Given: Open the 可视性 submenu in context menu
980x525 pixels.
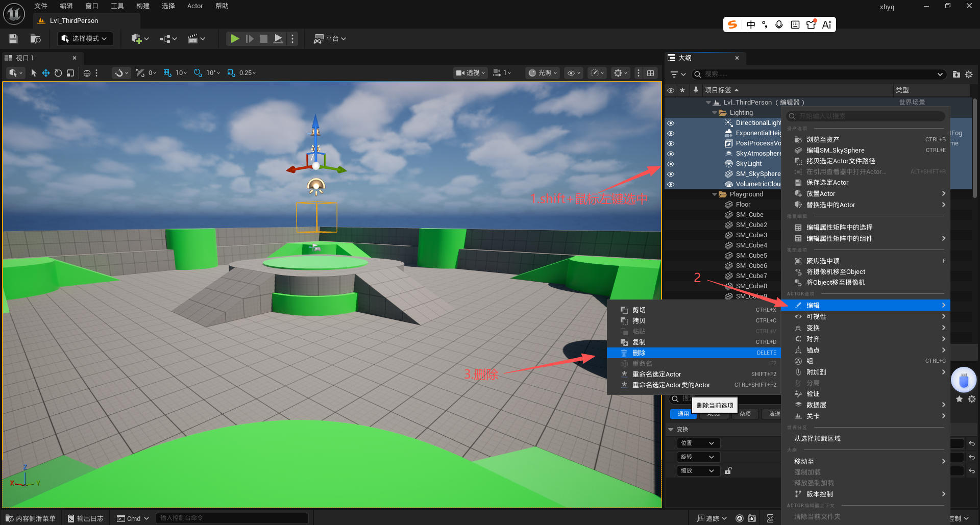Looking at the screenshot, I should [866, 317].
